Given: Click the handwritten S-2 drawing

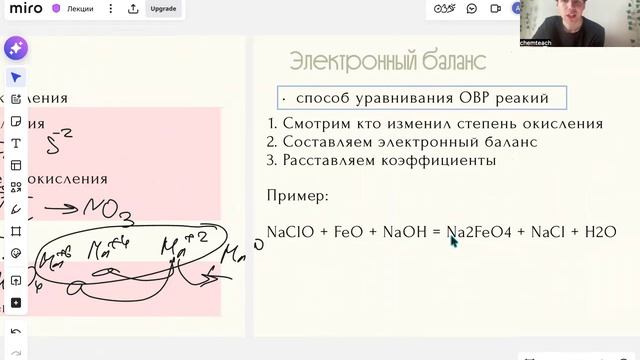Looking at the screenshot, I should click(x=60, y=141).
